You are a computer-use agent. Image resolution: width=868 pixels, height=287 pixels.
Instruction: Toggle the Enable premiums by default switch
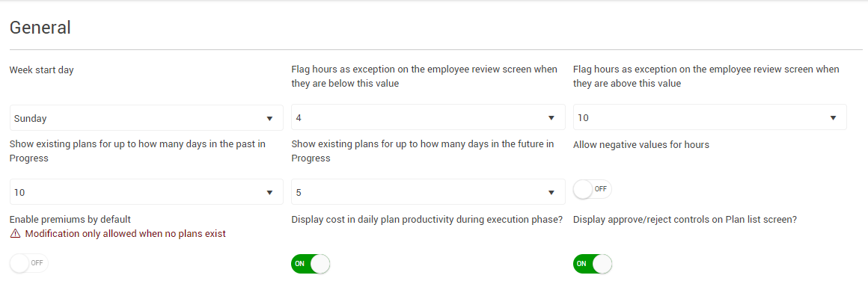(x=29, y=263)
